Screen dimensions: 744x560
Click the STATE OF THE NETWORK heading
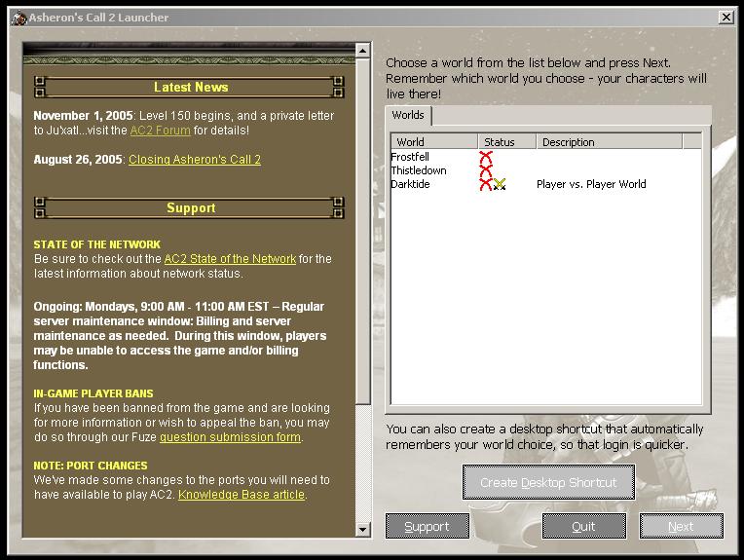click(96, 244)
